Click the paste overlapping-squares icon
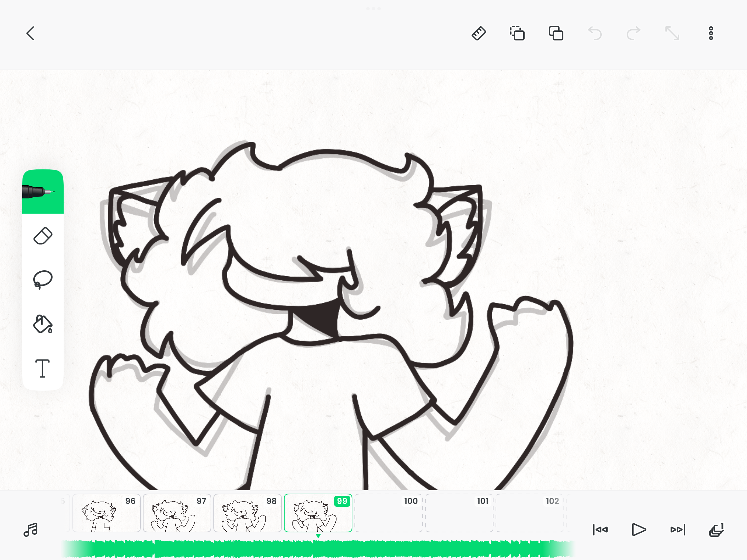The image size is (747, 560). click(x=556, y=34)
